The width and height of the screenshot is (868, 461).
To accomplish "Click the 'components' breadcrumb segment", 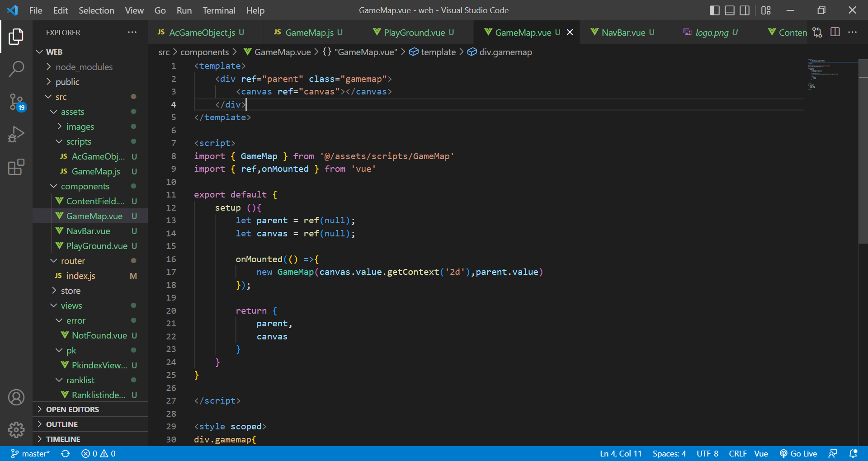I will point(204,52).
